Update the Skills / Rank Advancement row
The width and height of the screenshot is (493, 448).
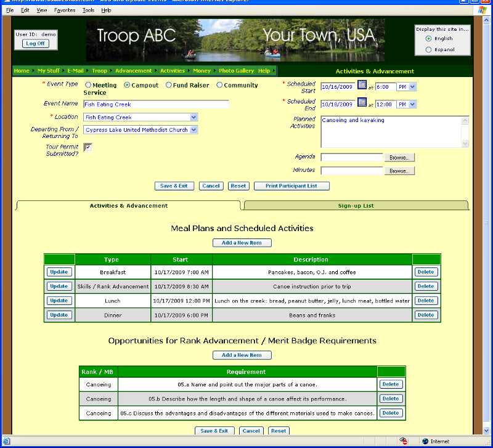click(x=59, y=286)
